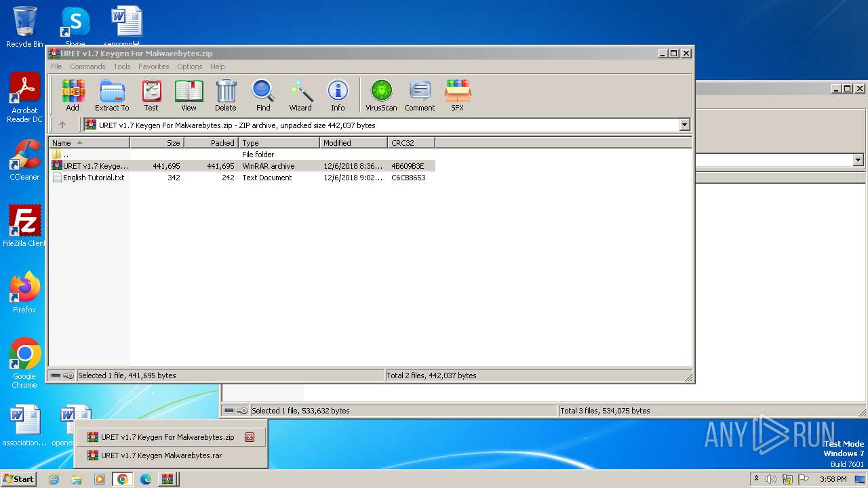This screenshot has width=868, height=488.
Task: Click the clock showing 3:58 PM
Action: [x=833, y=479]
